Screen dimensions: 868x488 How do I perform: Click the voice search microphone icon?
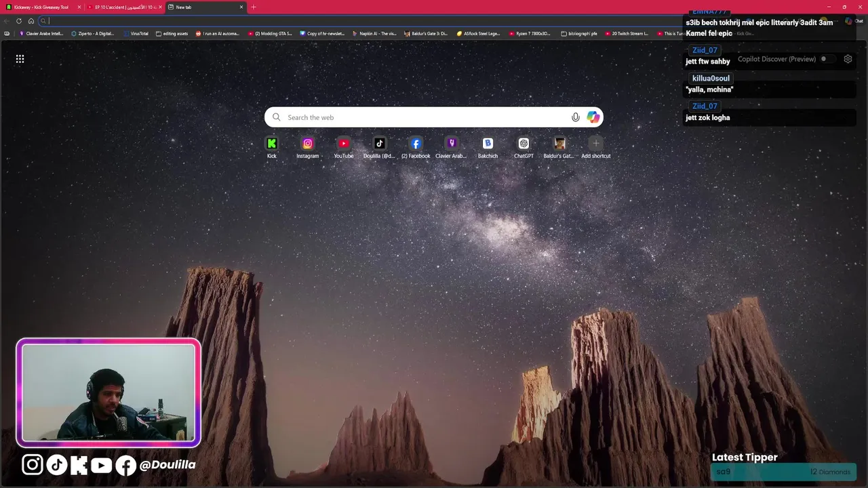tap(576, 117)
